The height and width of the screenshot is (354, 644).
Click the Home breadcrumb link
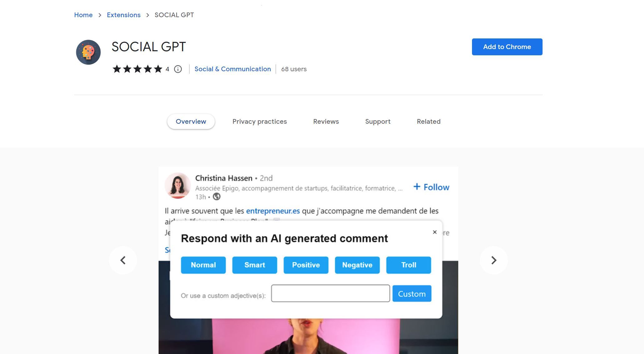(83, 15)
